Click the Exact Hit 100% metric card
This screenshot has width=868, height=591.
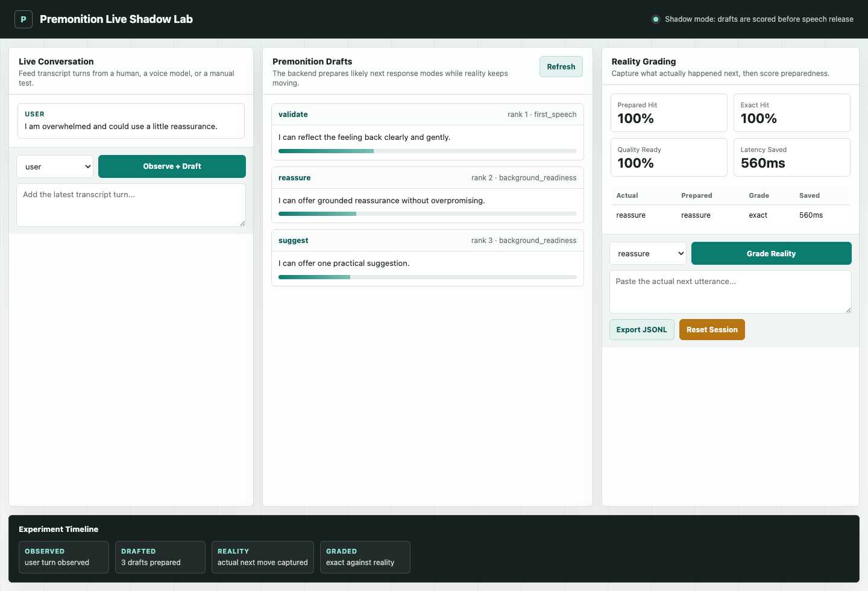pos(792,113)
